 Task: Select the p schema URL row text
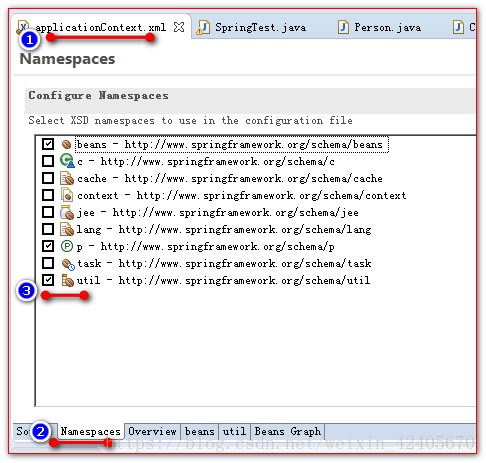(206, 247)
